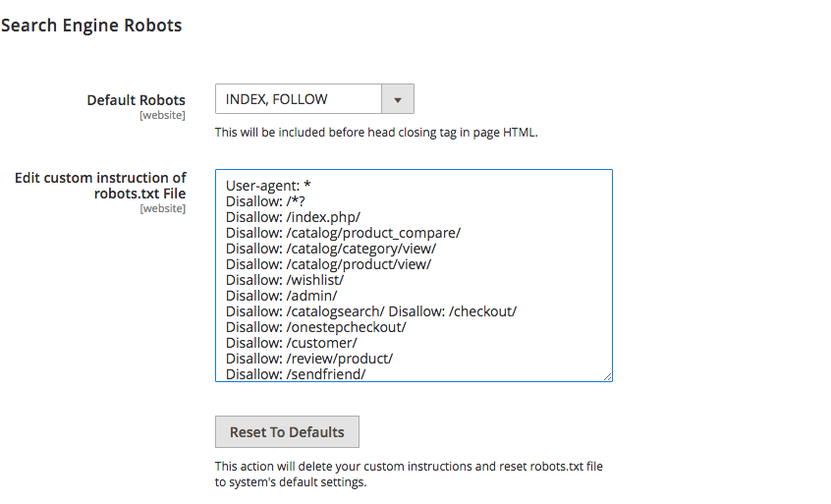
Task: Click the Disallow: /*? line
Action: click(265, 201)
